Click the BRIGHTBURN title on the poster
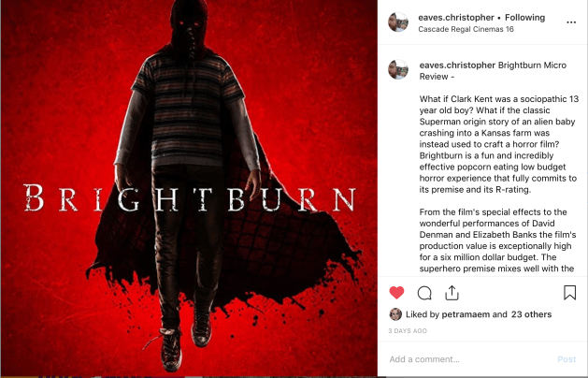This screenshot has height=378, width=588. [x=190, y=197]
